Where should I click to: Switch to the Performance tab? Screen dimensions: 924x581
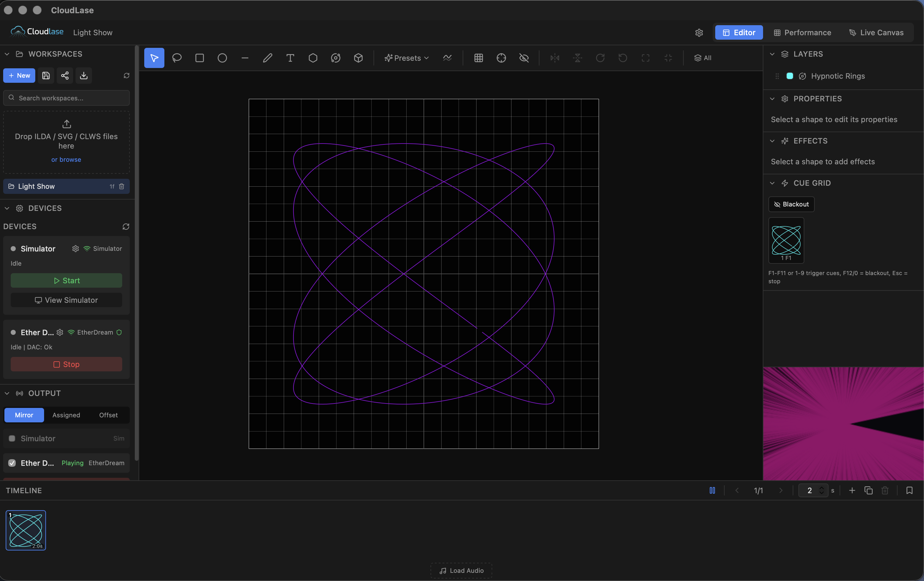(x=802, y=33)
